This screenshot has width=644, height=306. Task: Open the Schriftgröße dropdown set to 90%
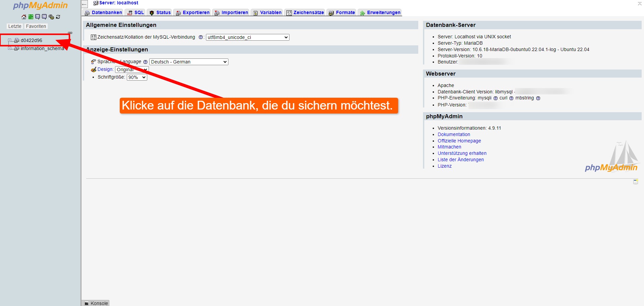click(137, 77)
